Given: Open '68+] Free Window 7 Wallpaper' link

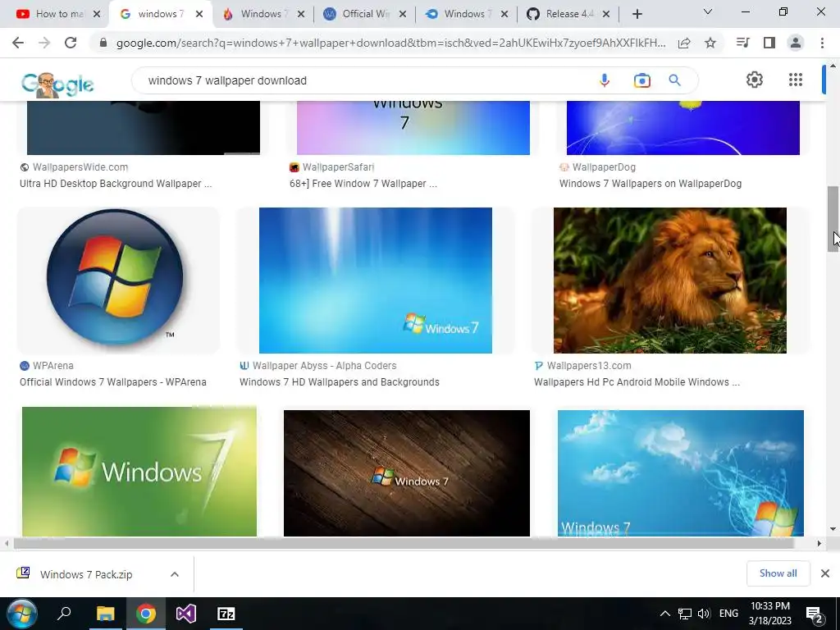Looking at the screenshot, I should (x=363, y=184).
